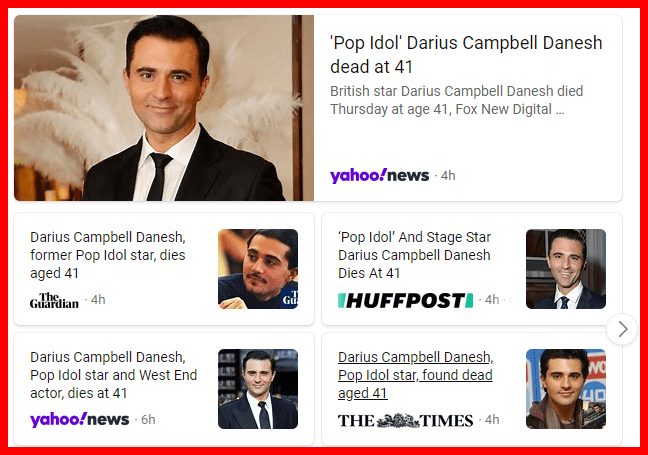Open the Guardian article thumbnail

coord(258,269)
